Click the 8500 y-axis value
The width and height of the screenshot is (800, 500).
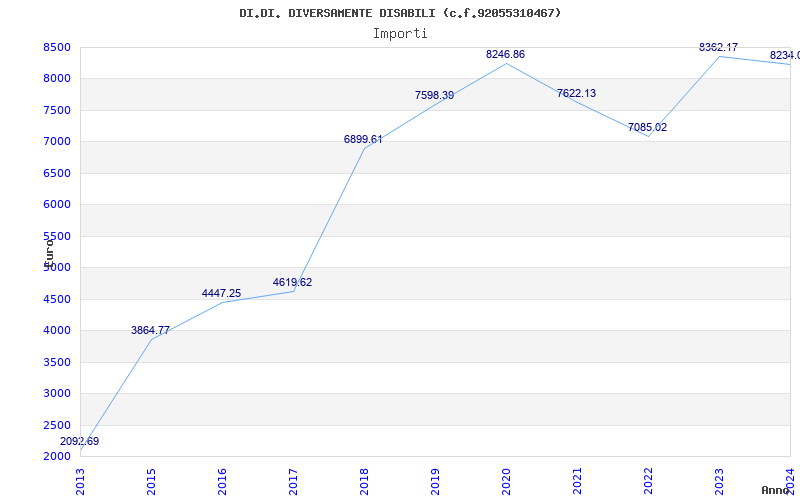point(57,47)
